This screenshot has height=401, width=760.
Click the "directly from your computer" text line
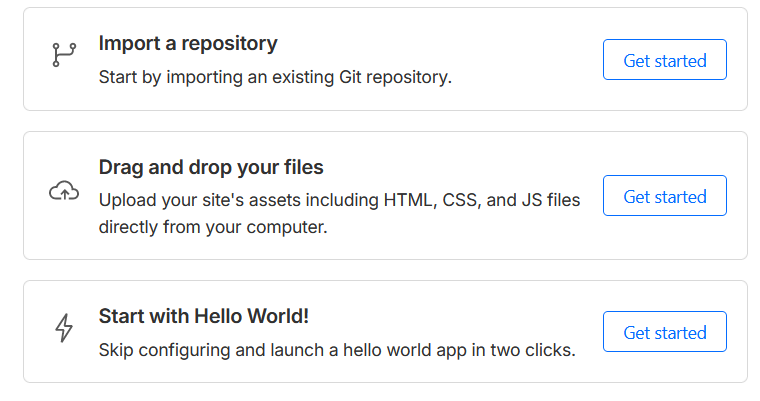tap(213, 226)
